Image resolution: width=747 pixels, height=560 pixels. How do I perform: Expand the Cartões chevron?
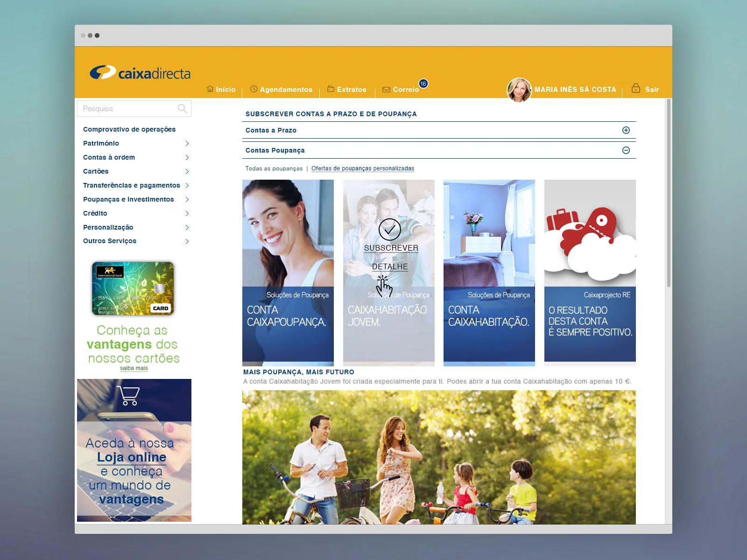tap(187, 171)
